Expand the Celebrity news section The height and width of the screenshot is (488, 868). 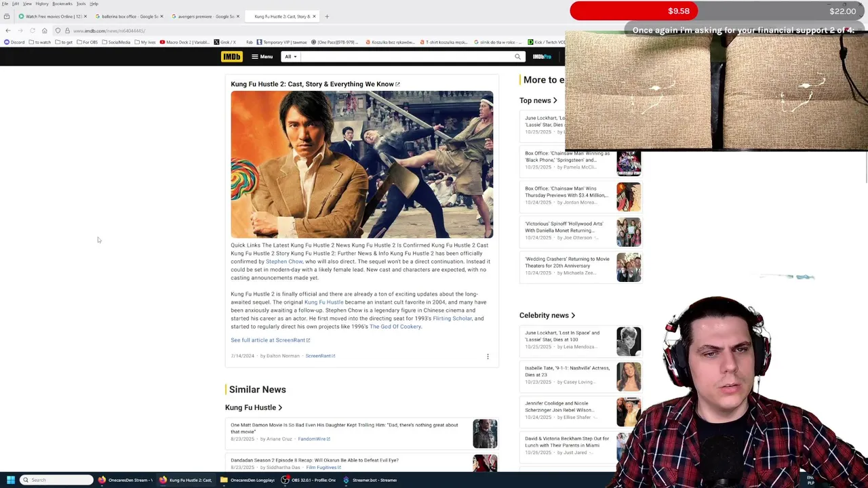click(547, 315)
